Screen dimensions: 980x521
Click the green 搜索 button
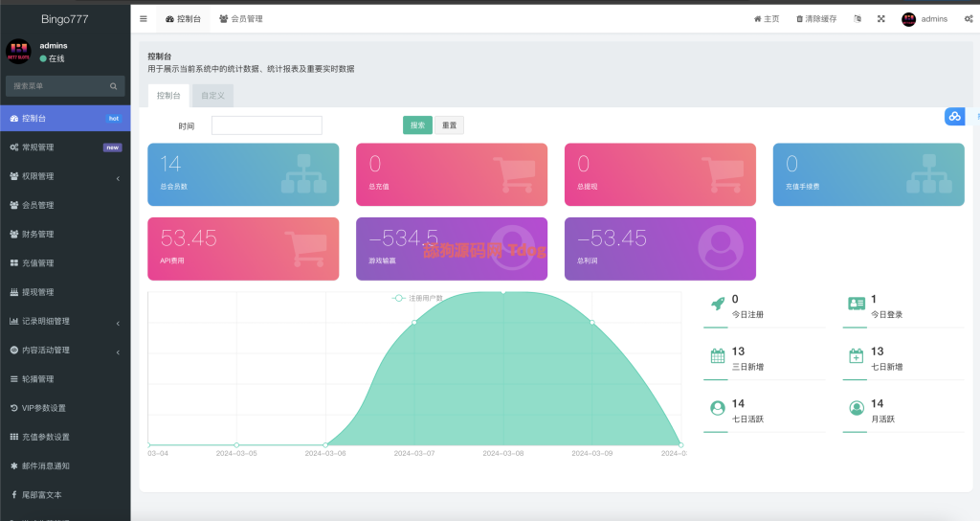click(x=417, y=125)
